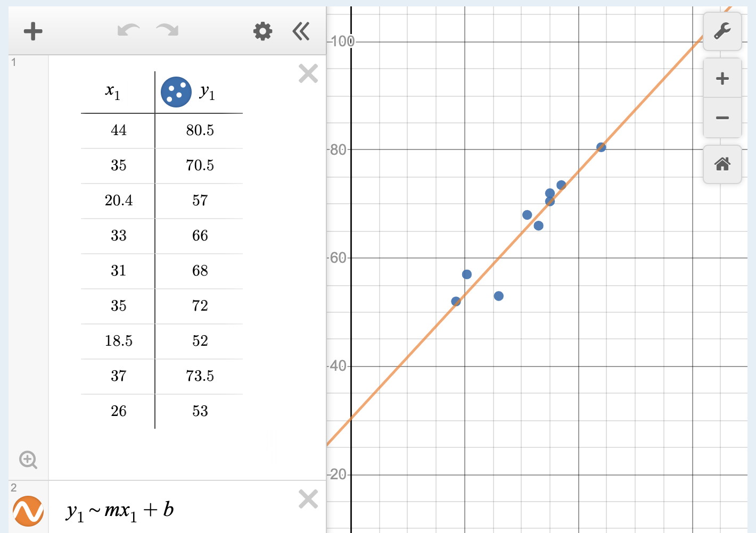The width and height of the screenshot is (756, 533).
Task: Click the y-axis label 20
Action: point(339,474)
